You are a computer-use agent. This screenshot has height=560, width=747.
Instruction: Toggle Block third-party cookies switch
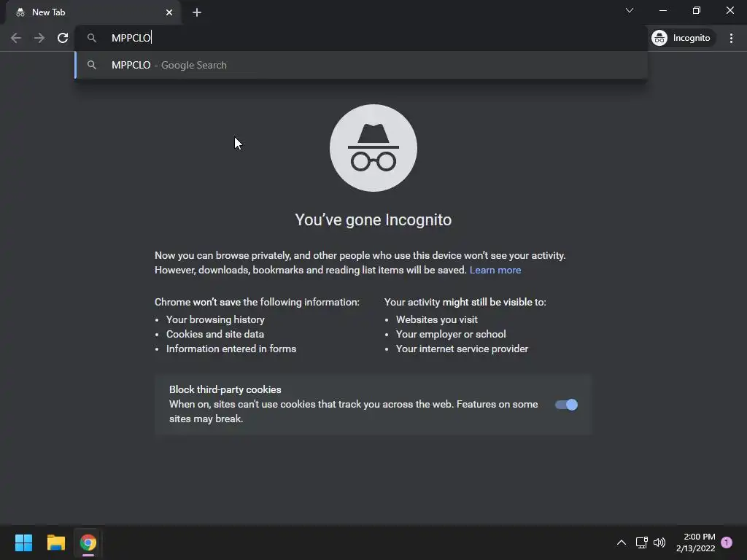click(566, 405)
